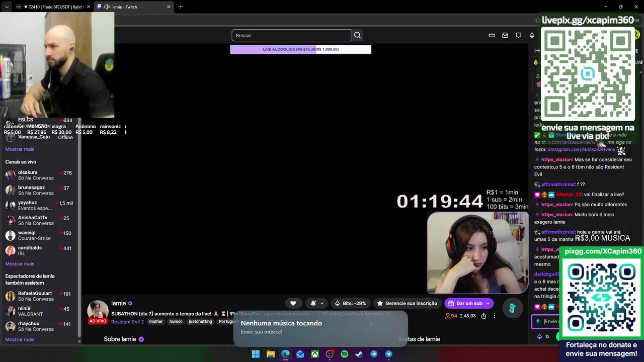Switch to the Bybit Trade BTCUSDT tab
Viewport: 644px width, 362px height.
pos(52,7)
